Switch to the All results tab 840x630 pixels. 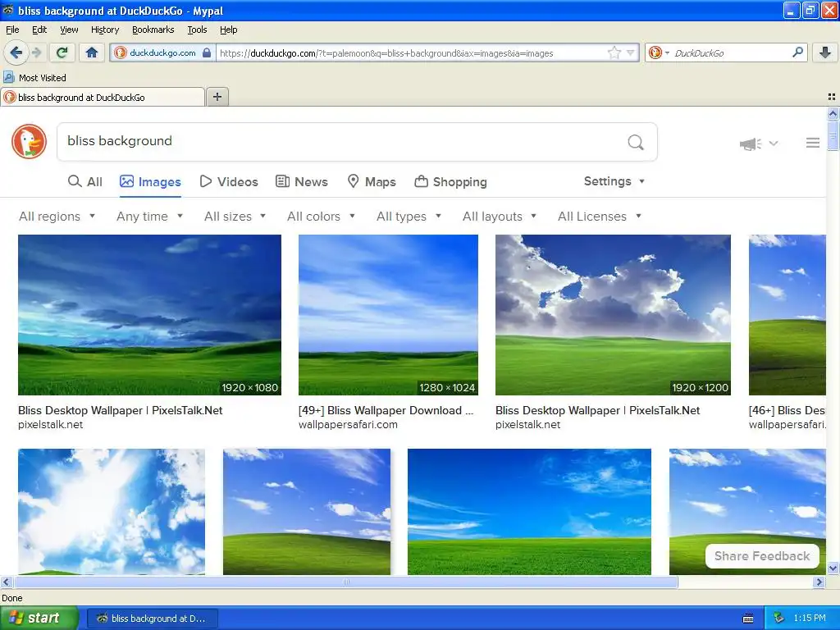(x=85, y=181)
